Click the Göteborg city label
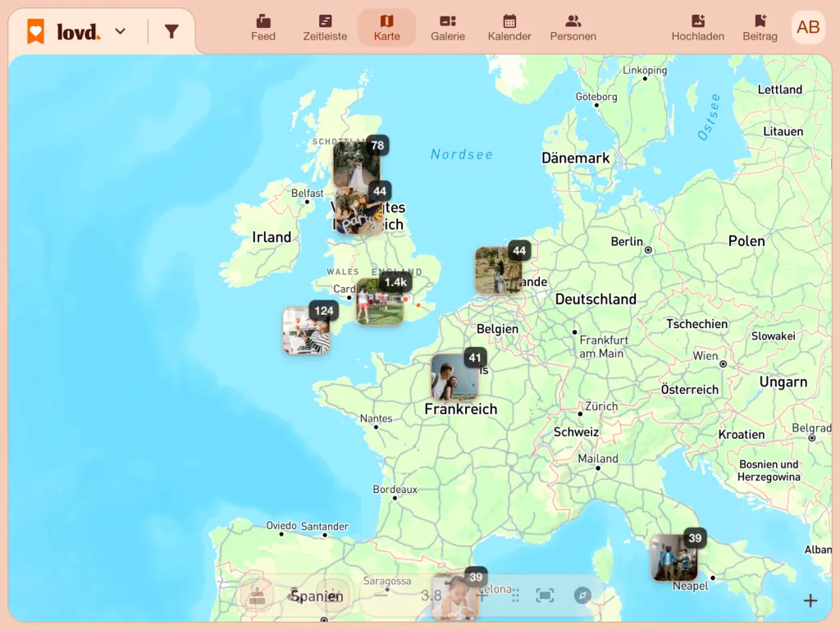 [x=596, y=97]
